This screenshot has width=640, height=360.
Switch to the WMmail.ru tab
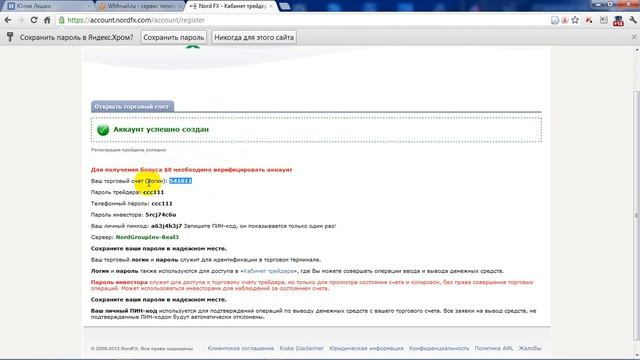(140, 6)
